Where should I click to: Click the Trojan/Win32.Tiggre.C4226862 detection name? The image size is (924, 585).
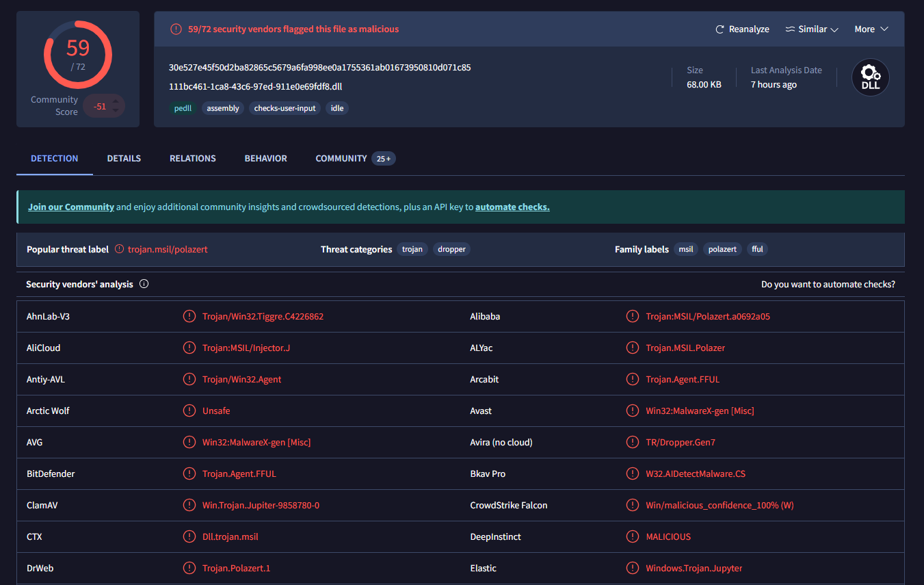pyautogui.click(x=263, y=316)
